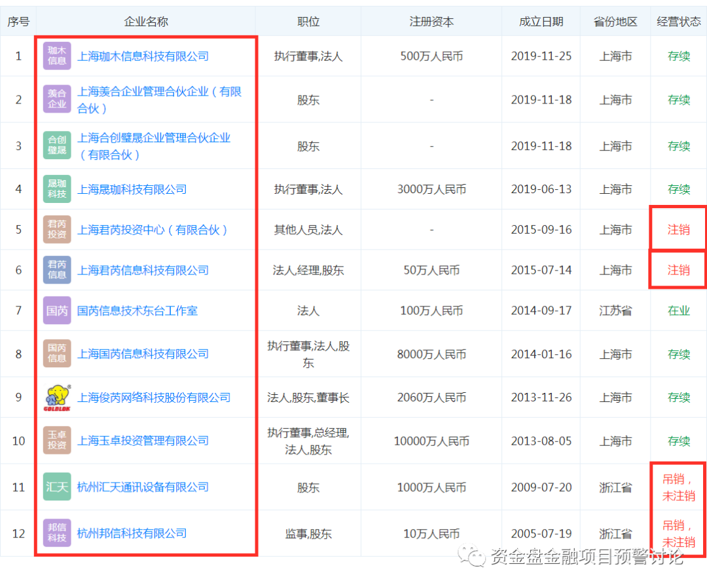
Task: Click the 羡合企业 company logo icon
Action: pos(57,99)
